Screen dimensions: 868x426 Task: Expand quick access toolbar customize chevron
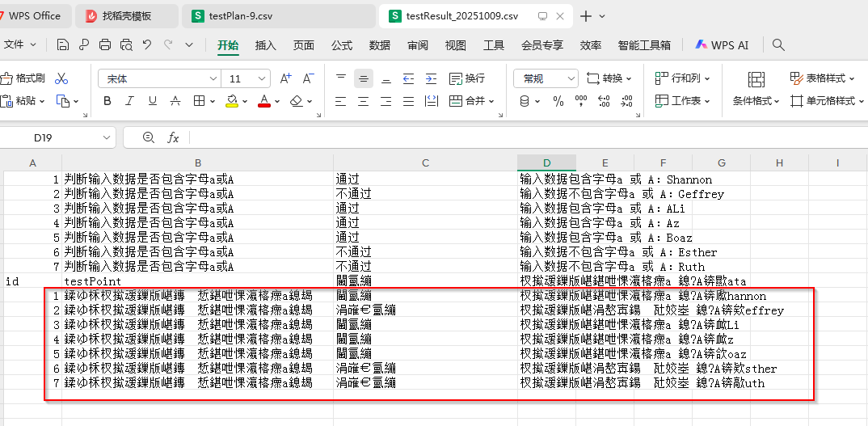pos(189,45)
